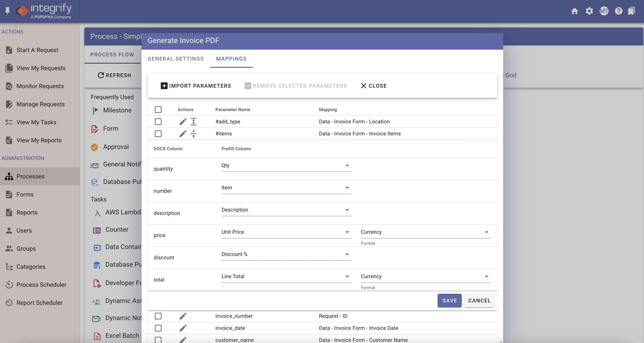Toggle the select-all checkbox in header
644x343 pixels.
(158, 110)
